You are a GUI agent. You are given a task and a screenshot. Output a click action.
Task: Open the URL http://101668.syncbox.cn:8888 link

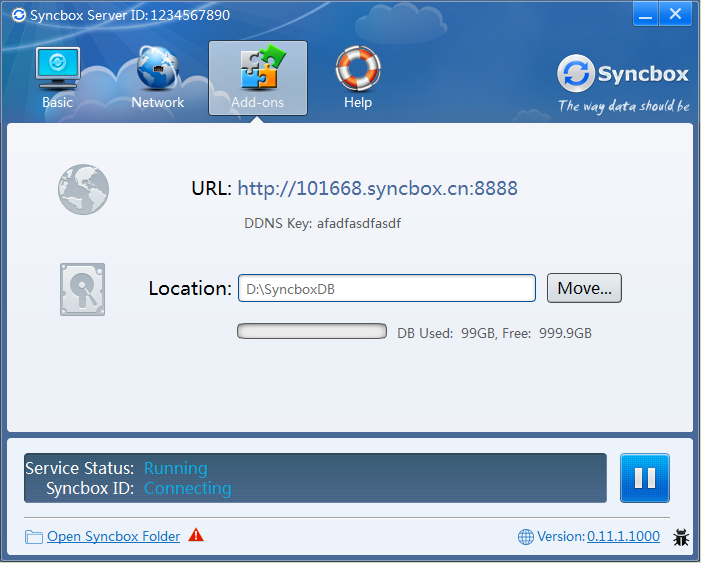pyautogui.click(x=377, y=188)
